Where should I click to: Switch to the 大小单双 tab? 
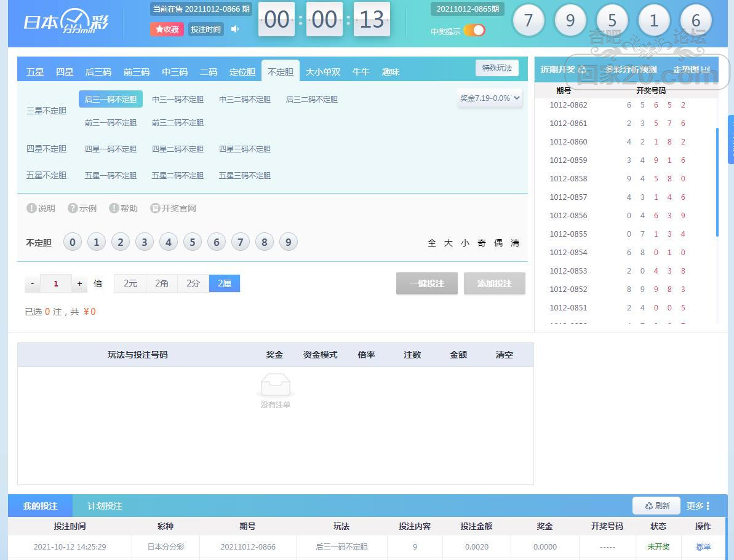click(x=323, y=72)
